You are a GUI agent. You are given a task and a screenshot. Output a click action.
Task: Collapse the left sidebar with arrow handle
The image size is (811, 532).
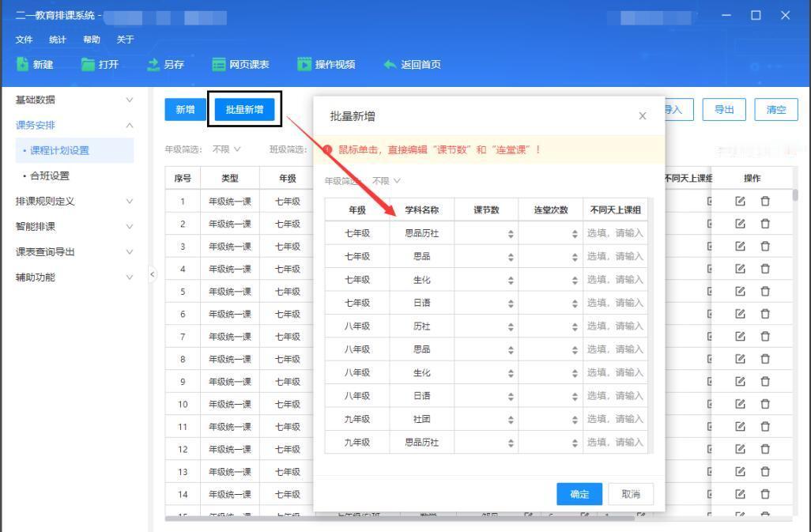click(x=152, y=274)
